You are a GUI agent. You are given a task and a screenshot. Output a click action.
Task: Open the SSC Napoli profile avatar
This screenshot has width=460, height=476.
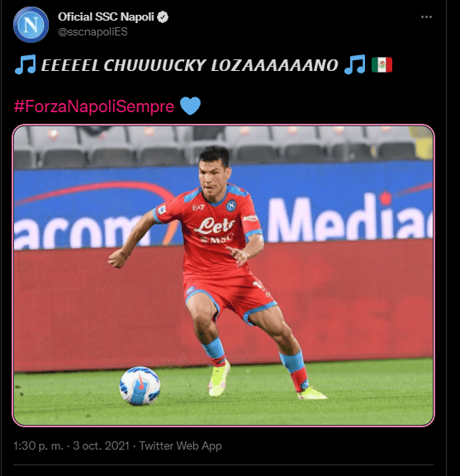coord(31,25)
